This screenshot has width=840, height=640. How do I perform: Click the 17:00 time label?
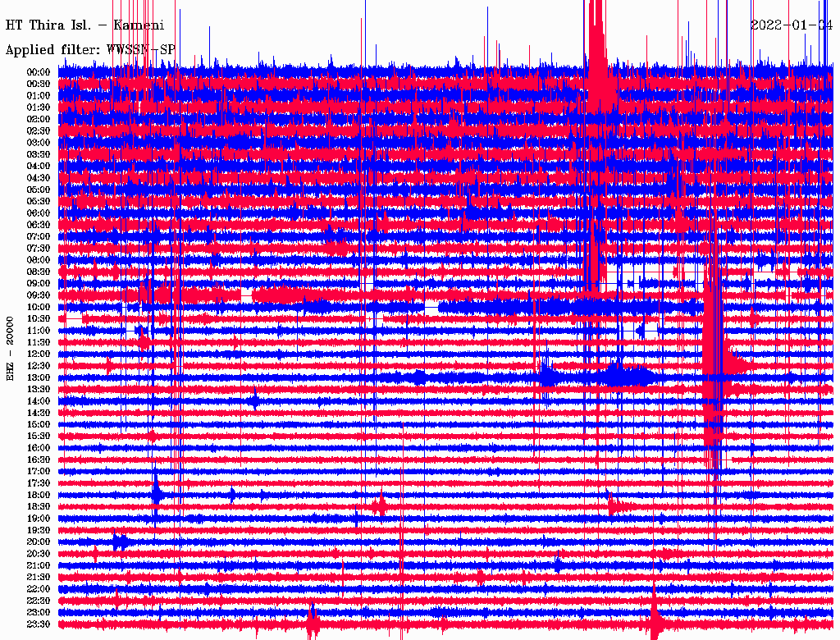click(x=39, y=472)
